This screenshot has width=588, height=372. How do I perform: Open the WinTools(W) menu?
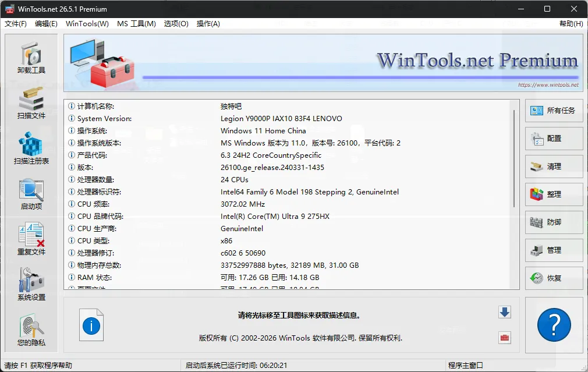[x=87, y=24]
